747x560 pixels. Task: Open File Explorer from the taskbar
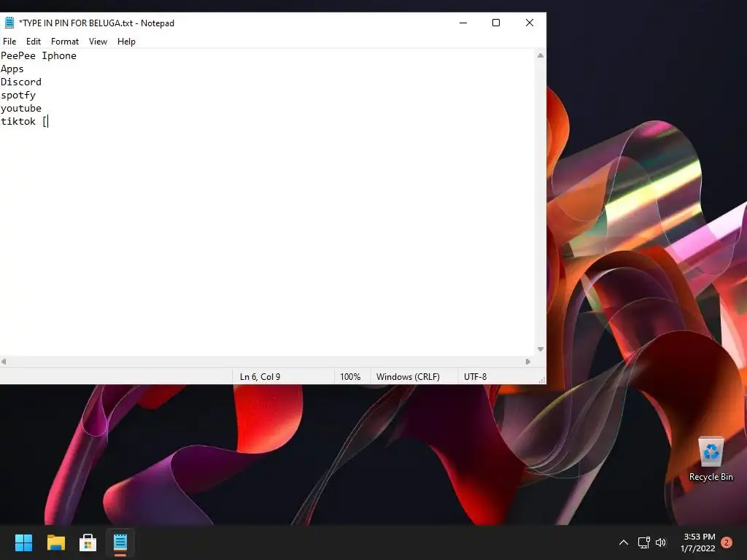tap(55, 542)
